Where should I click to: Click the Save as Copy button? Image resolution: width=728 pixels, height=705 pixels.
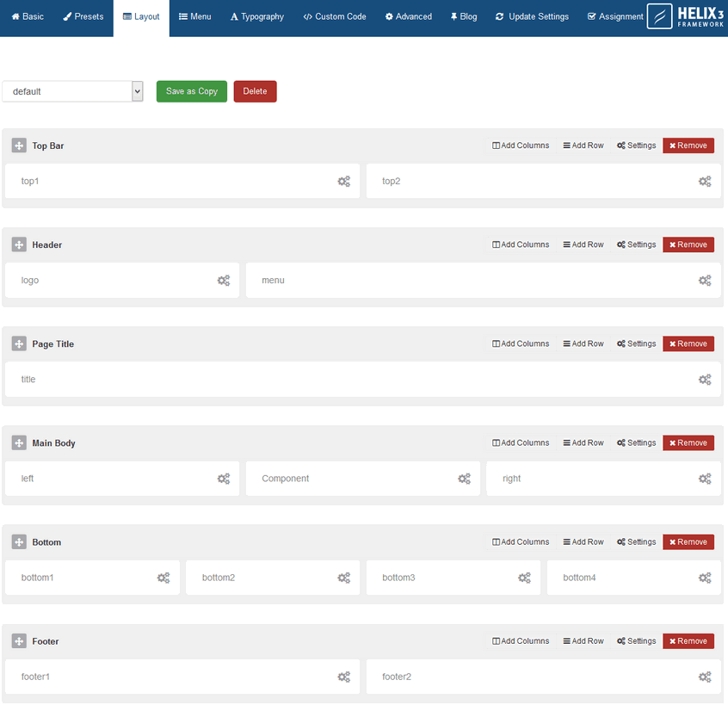191,91
